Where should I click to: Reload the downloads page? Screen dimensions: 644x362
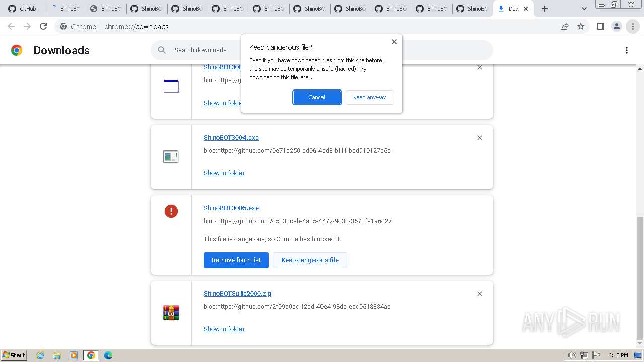click(x=43, y=26)
